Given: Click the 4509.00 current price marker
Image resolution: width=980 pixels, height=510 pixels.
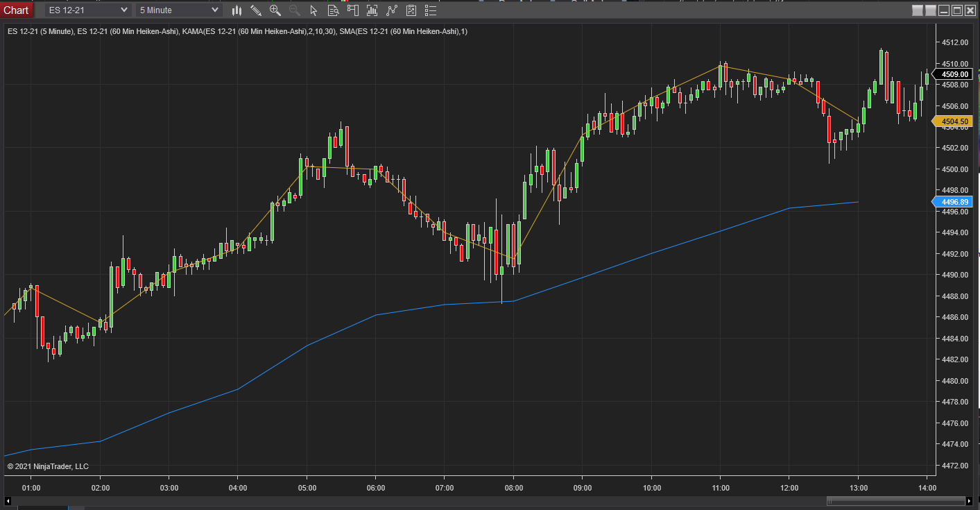Looking at the screenshot, I should point(954,74).
